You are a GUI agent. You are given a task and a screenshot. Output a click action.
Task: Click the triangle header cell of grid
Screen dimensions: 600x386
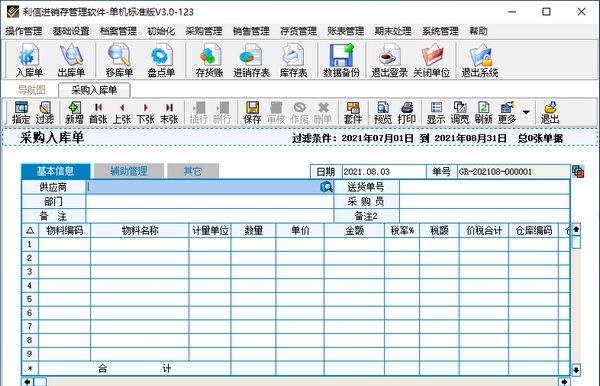30,230
